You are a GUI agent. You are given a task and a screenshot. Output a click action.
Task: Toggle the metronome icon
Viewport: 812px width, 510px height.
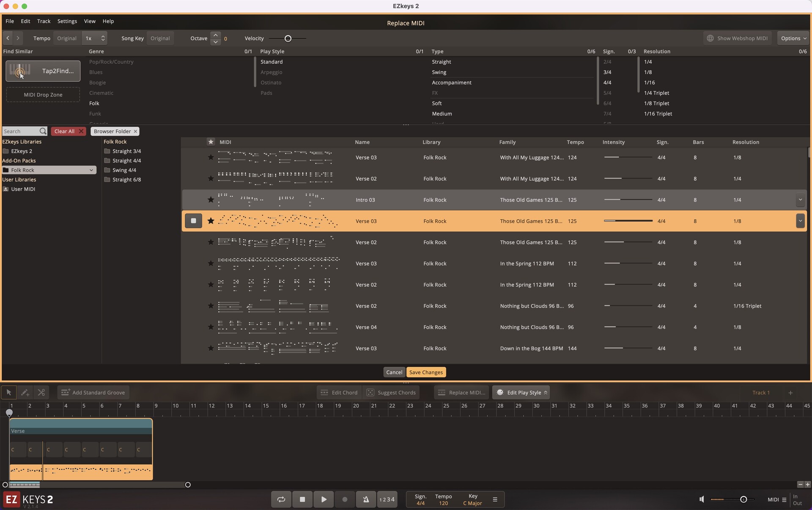[x=366, y=499]
